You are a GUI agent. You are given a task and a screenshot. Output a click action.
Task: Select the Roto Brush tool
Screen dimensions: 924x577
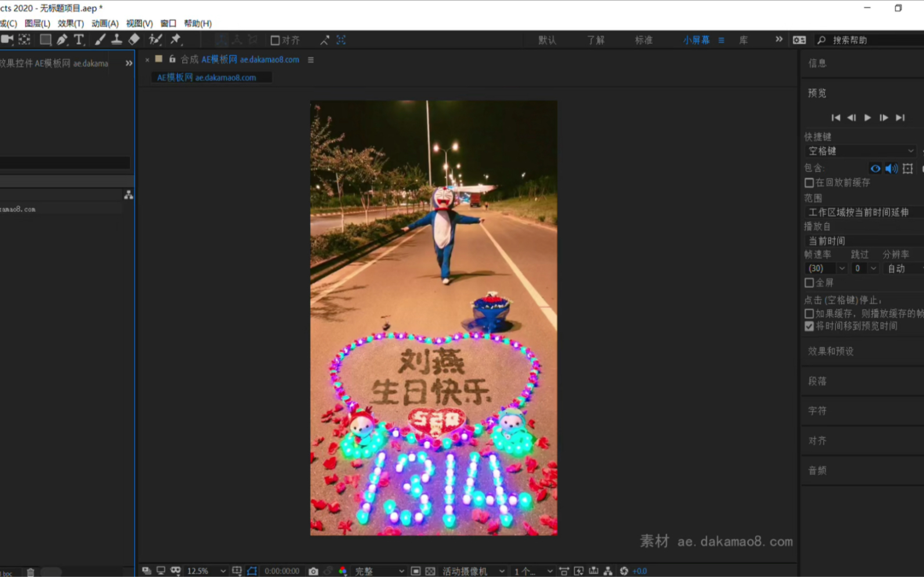(x=155, y=39)
